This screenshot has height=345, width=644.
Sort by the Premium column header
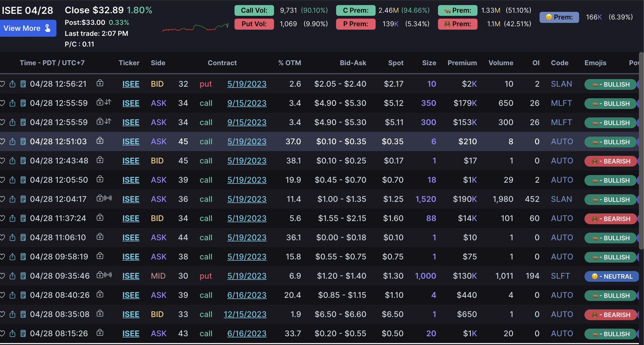(x=462, y=63)
